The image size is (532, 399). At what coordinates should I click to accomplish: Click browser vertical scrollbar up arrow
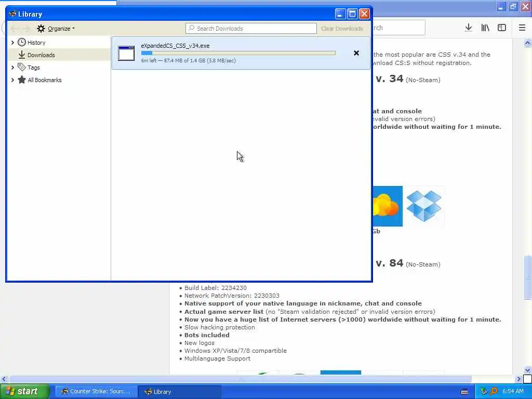coord(528,43)
